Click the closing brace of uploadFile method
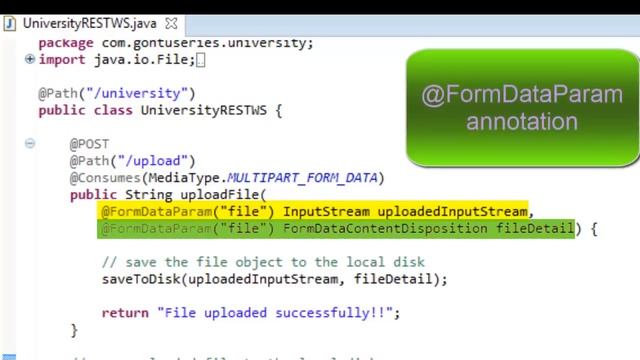The height and width of the screenshot is (360, 640). [x=74, y=330]
